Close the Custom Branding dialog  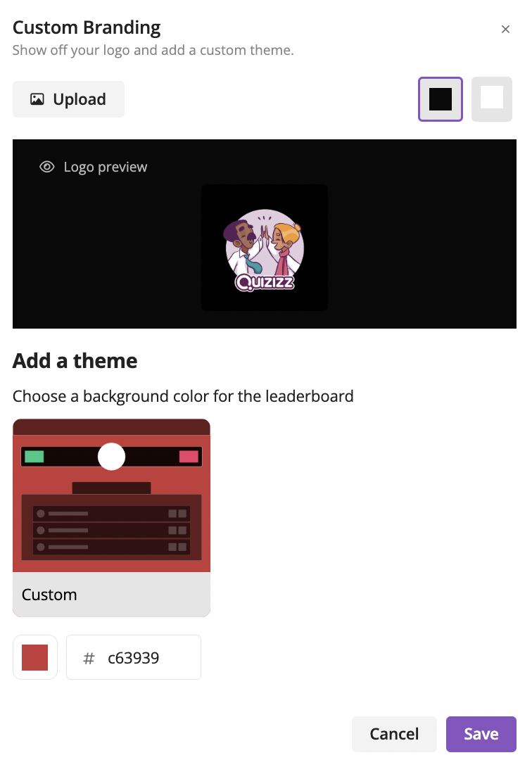pos(505,30)
